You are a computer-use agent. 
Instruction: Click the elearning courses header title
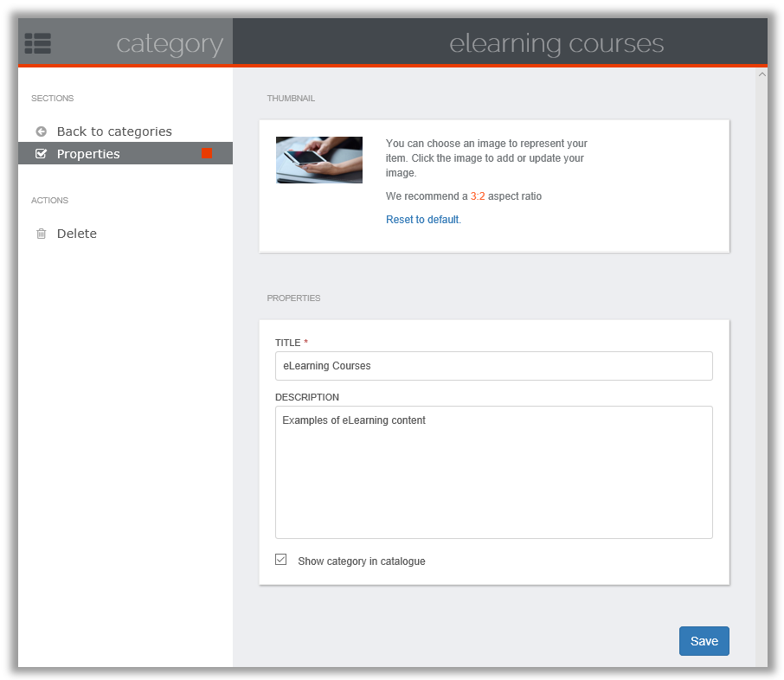[556, 43]
